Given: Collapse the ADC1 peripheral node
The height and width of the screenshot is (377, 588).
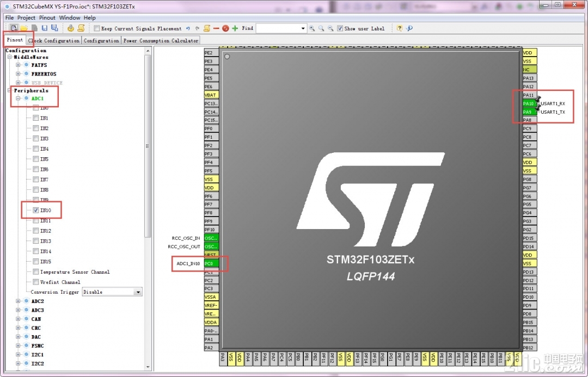Looking at the screenshot, I should (18, 98).
